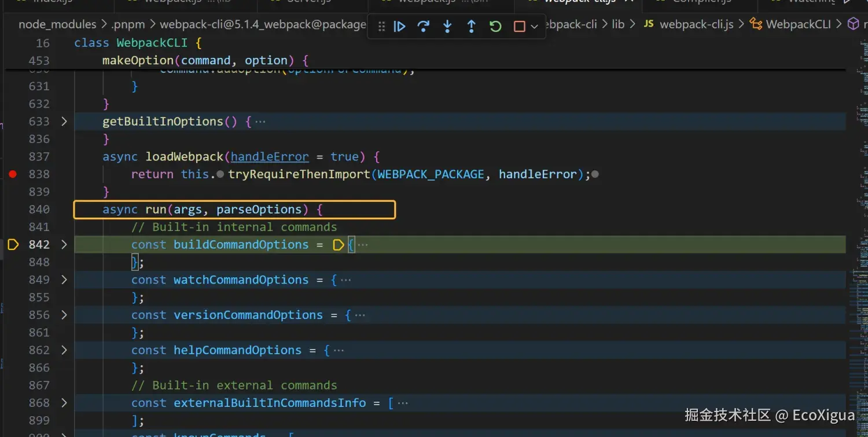Viewport: 868px width, 437px height.
Task: Click the Continue debug button
Action: 399,27
